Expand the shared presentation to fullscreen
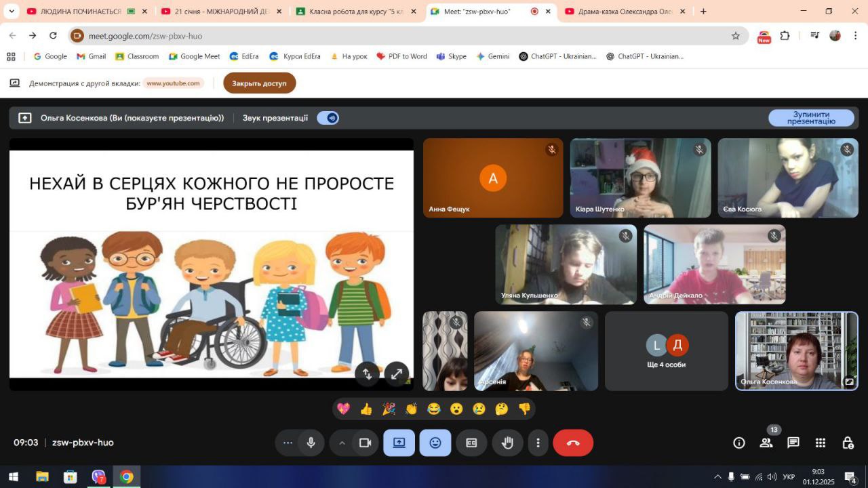Viewport: 868px width, 488px height. tap(396, 373)
